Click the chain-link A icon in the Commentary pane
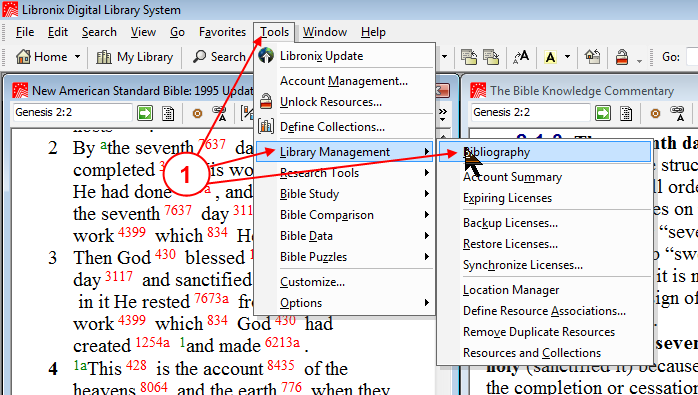The image size is (698, 395). [x=677, y=113]
